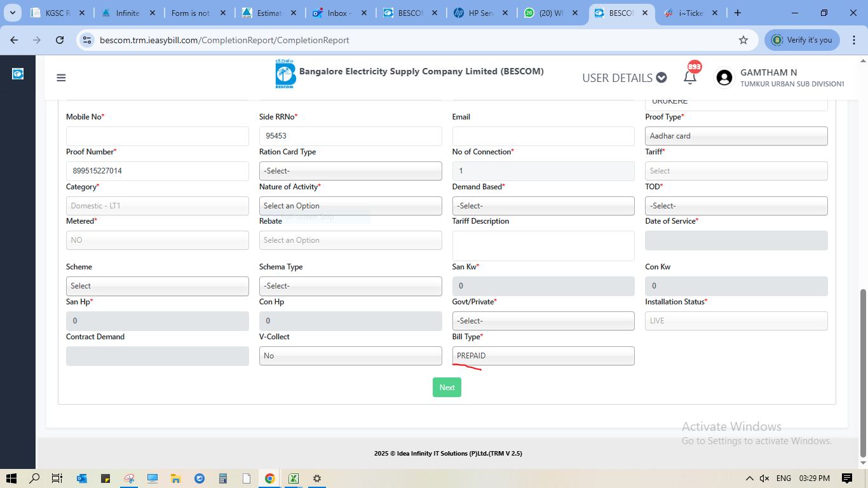868x488 pixels.
Task: Open the hamburger sidebar menu
Action: [x=61, y=78]
